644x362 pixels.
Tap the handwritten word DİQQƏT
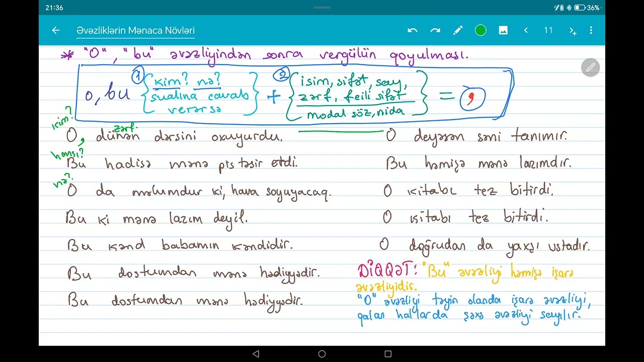386,271
